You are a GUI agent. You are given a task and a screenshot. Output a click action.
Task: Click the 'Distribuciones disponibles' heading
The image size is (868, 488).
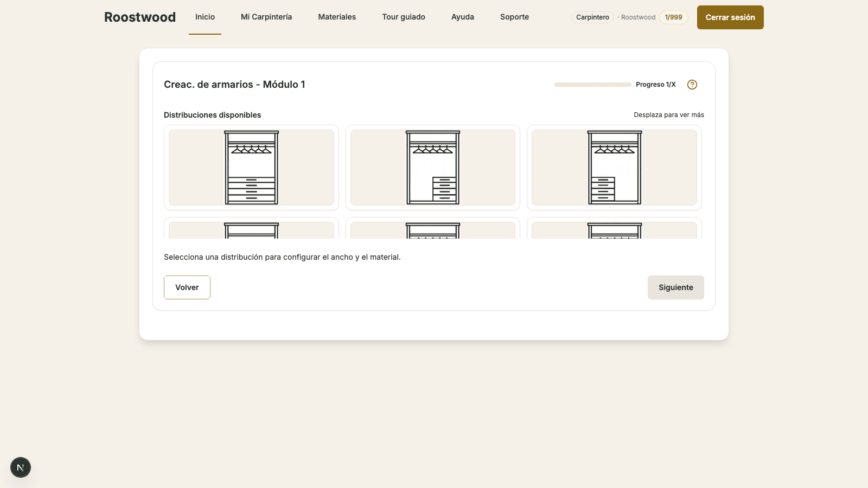(212, 115)
